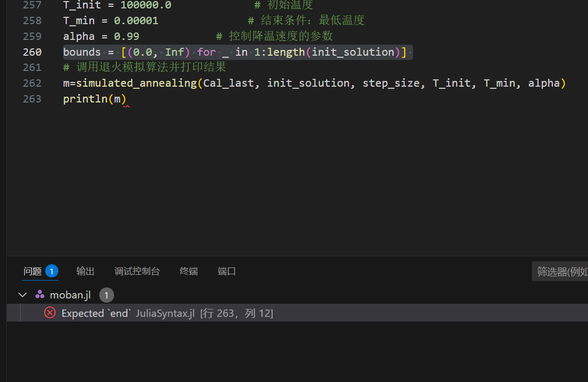Click the JuliaSyntax.jl source label
Image resolution: width=588 pixels, height=382 pixels.
[x=165, y=313]
